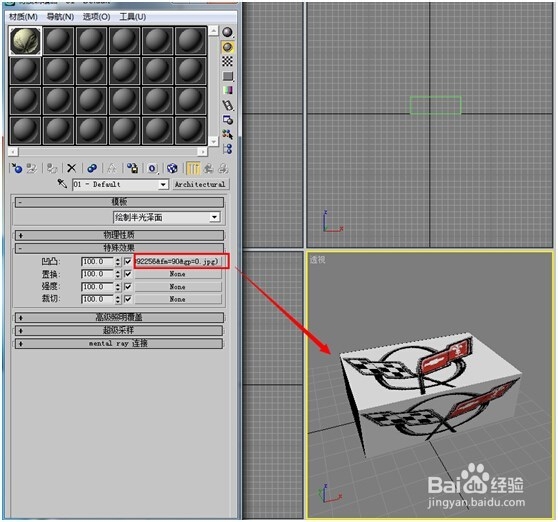Click the Go Forward to Sibling icon
This screenshot has height=522, width=558.
223,168
